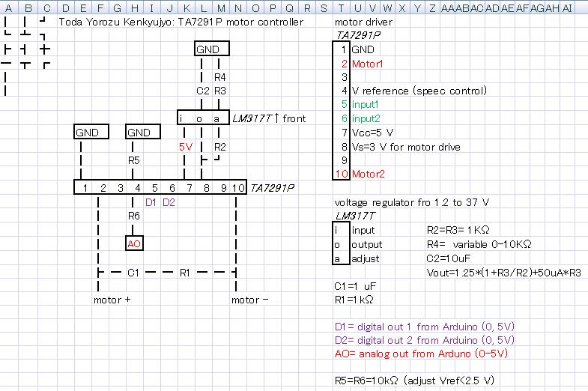This screenshot has width=588, height=391.
Task: Click the 'C1' label on motor line
Action: coord(133,273)
